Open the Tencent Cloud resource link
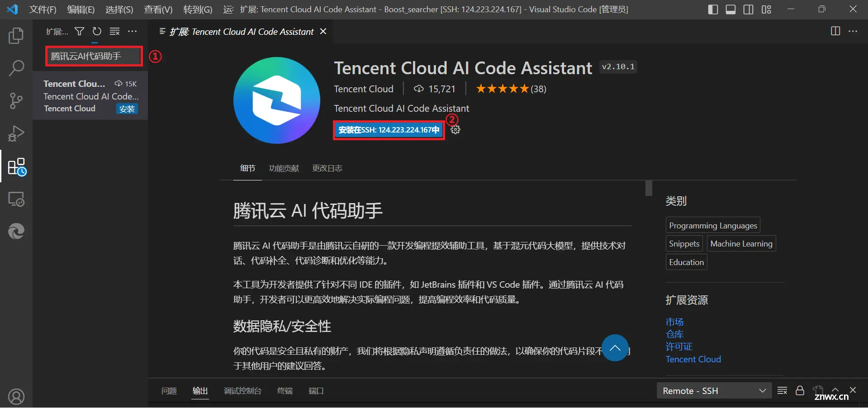Viewport: 868px width, 408px height. (x=693, y=359)
